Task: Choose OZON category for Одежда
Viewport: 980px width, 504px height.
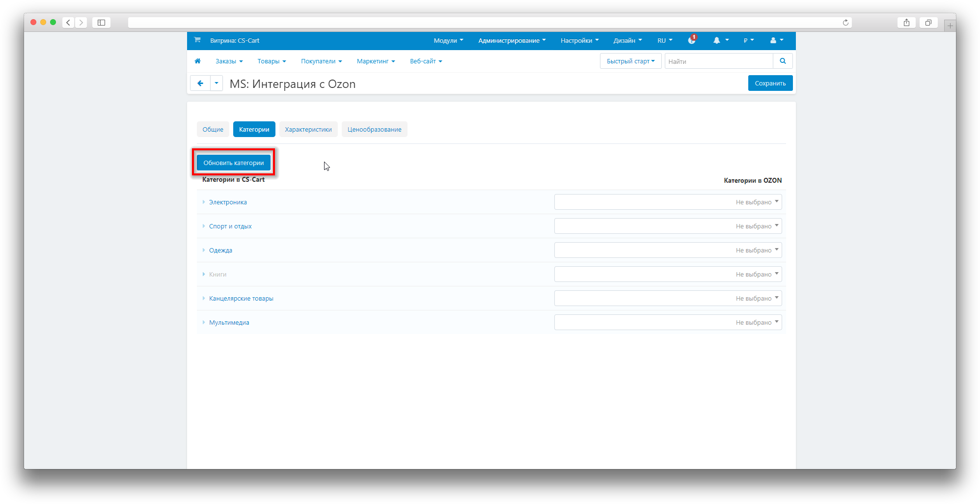Action: [x=668, y=250]
